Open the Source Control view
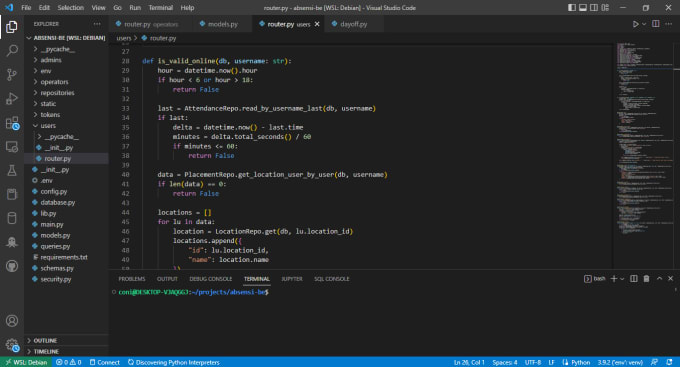 12,75
